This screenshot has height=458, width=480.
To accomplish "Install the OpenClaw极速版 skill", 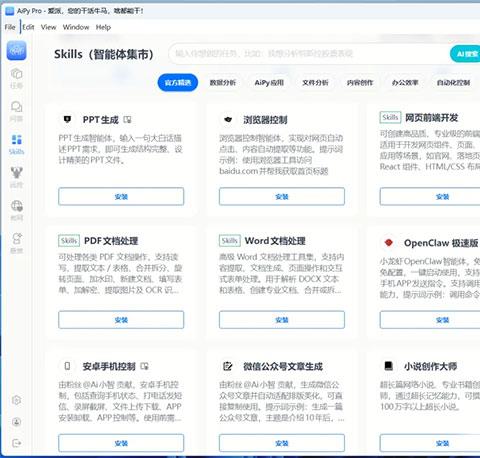I will [x=430, y=320].
